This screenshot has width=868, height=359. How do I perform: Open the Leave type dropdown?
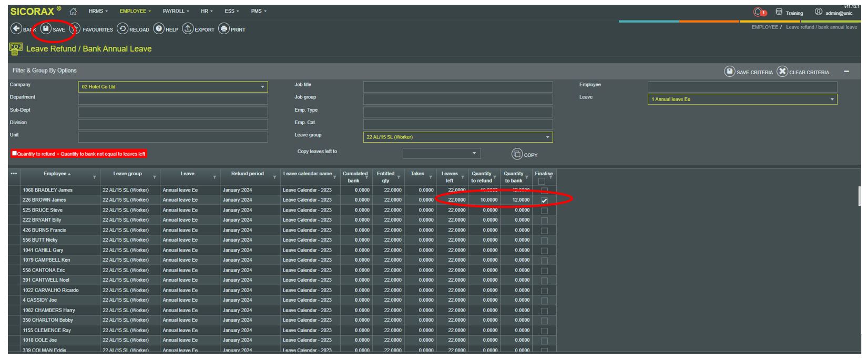point(742,99)
